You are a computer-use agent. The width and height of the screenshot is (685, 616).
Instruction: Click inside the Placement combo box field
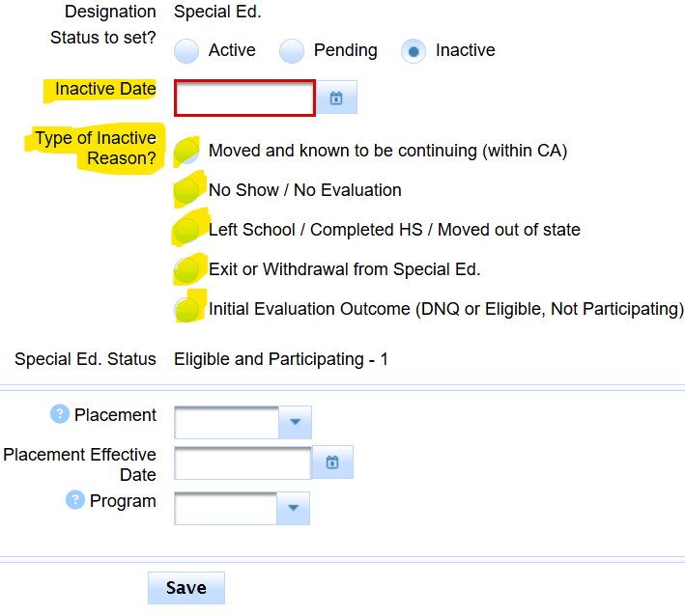pos(227,422)
